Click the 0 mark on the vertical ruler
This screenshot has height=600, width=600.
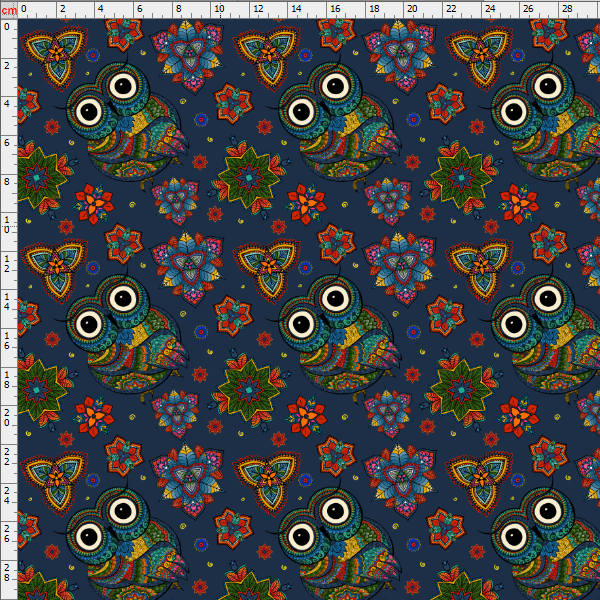pyautogui.click(x=7, y=27)
